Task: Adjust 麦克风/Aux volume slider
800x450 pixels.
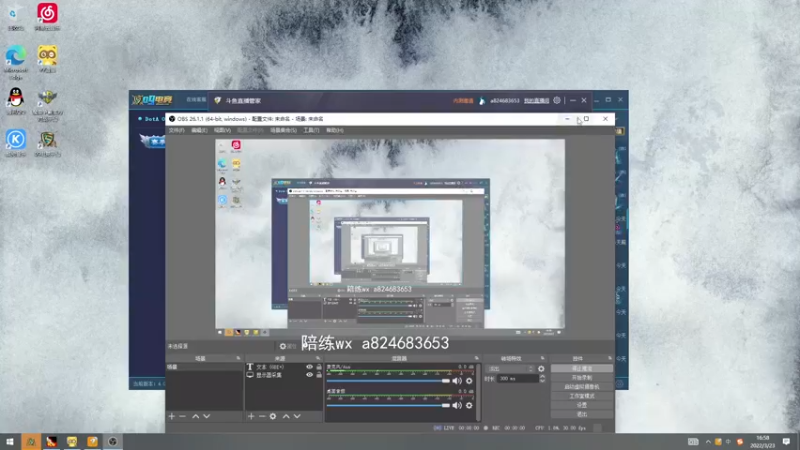Action: [388, 381]
